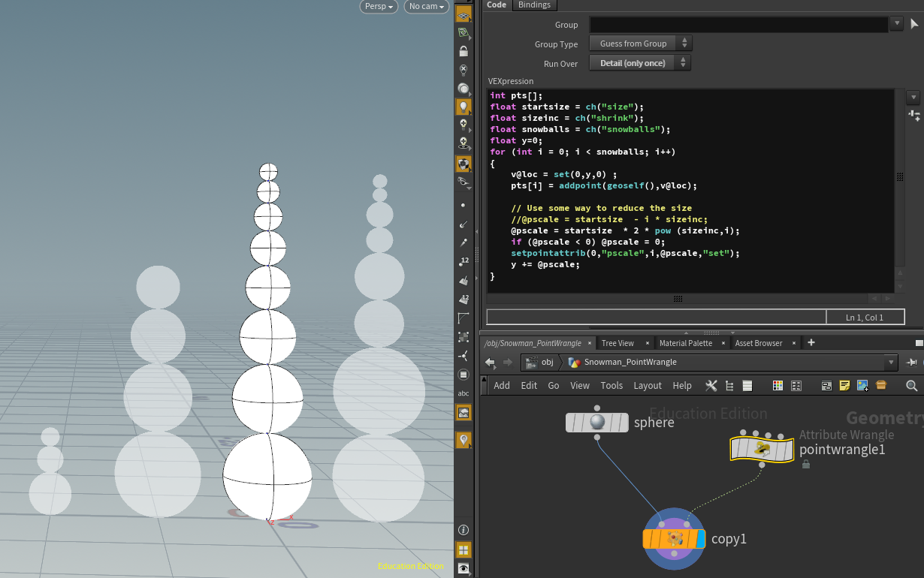This screenshot has height=578, width=924.
Task: Open the No cam camera dropdown
Action: tap(426, 7)
